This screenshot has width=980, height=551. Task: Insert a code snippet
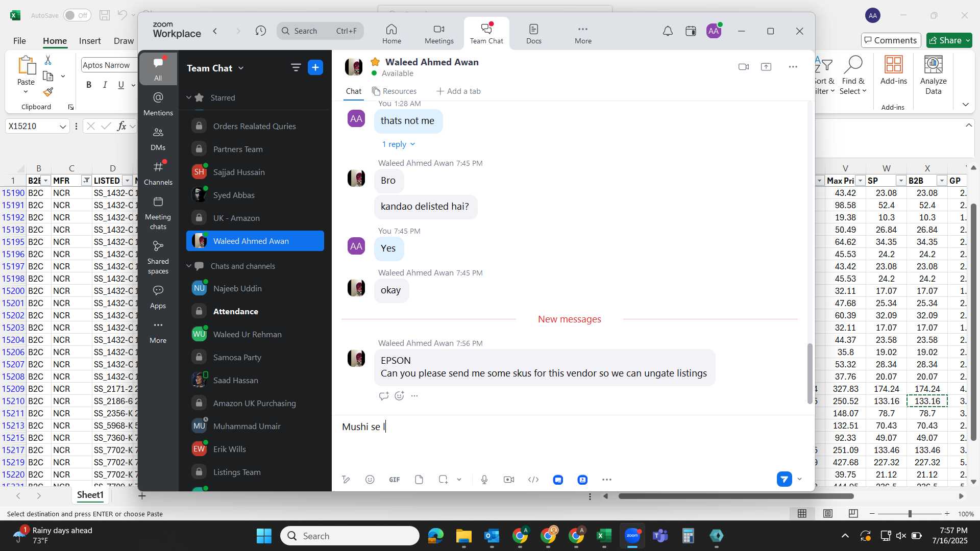[533, 480]
